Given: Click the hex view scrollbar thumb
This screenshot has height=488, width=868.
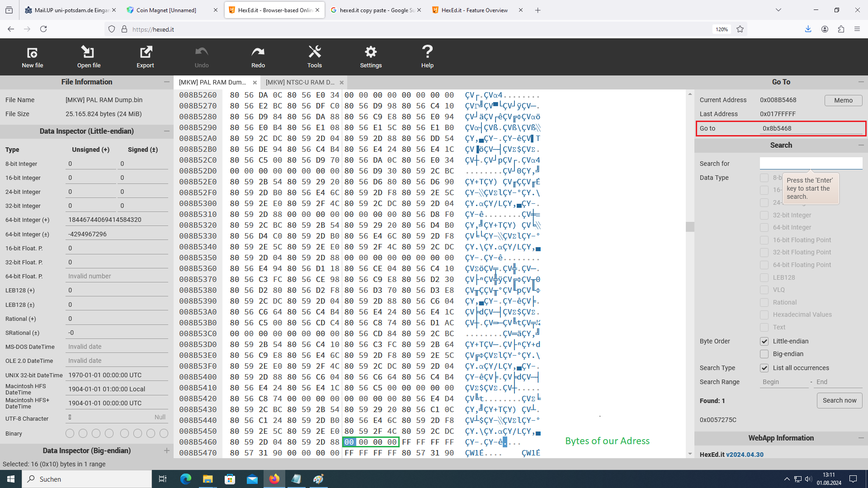Looking at the screenshot, I should (690, 226).
